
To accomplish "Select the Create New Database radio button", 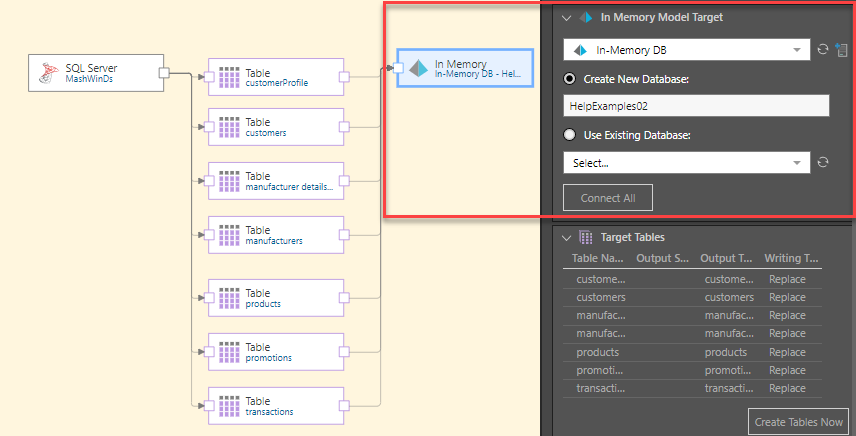I will click(x=570, y=79).
